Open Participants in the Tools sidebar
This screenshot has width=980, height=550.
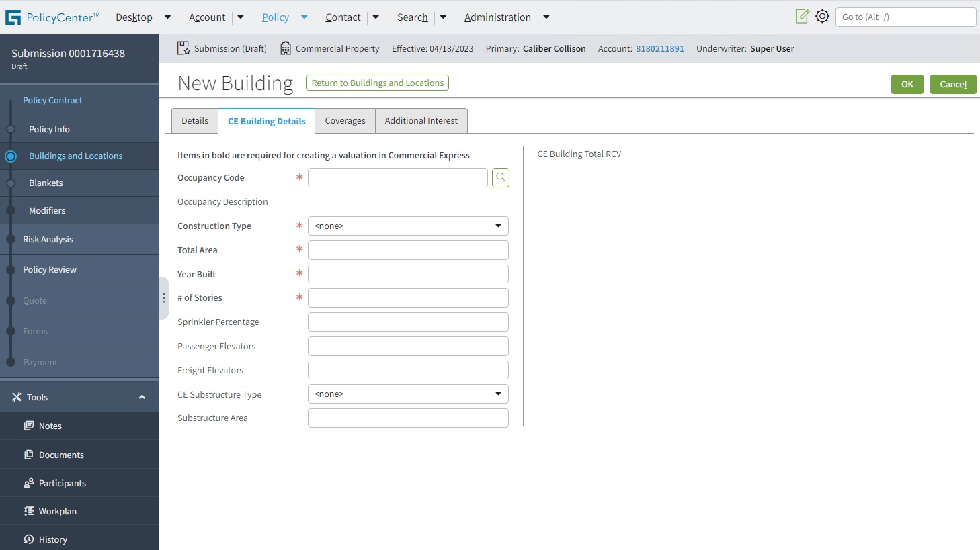(62, 483)
